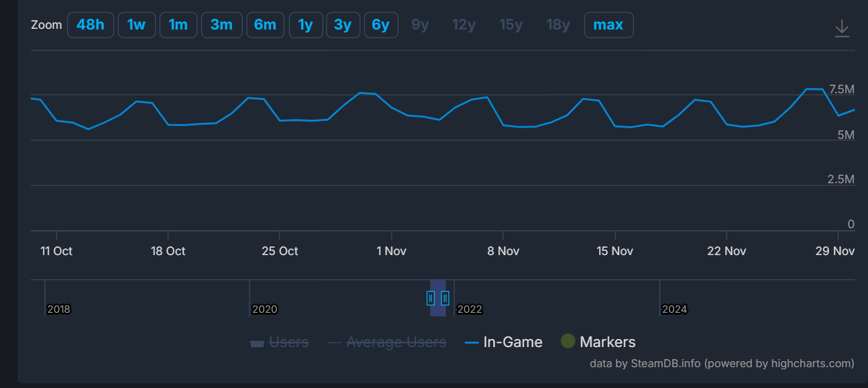Select the 1w zoom range
This screenshot has height=388, width=868.
(137, 25)
